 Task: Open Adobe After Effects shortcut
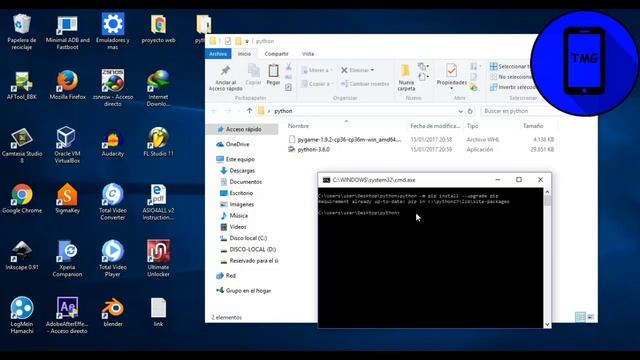[x=67, y=316]
